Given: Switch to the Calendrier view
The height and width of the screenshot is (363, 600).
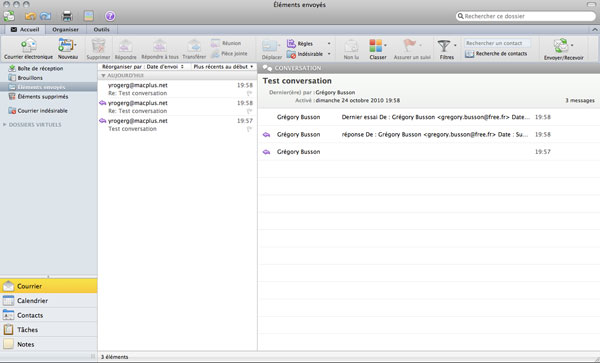Looking at the screenshot, I should pyautogui.click(x=49, y=301).
